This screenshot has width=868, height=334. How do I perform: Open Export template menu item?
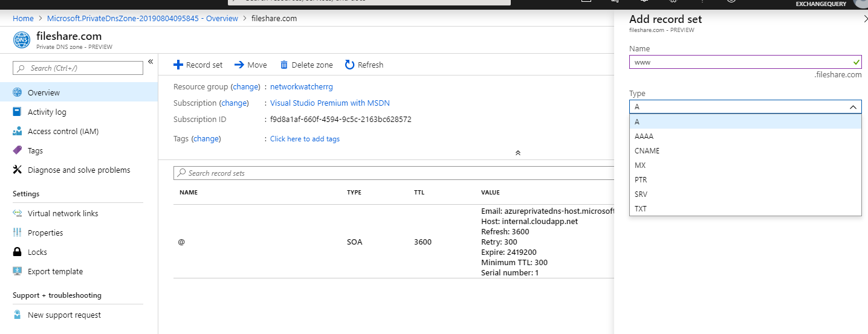[x=55, y=271]
